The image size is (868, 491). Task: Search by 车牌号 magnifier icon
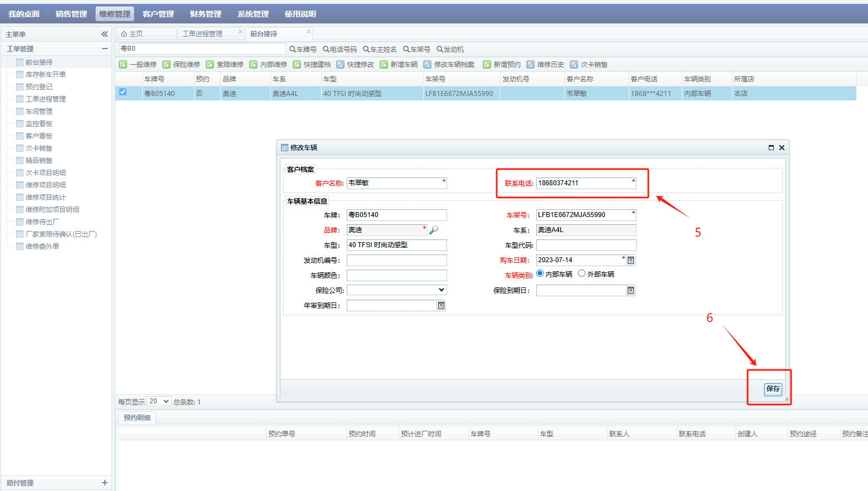tap(293, 50)
